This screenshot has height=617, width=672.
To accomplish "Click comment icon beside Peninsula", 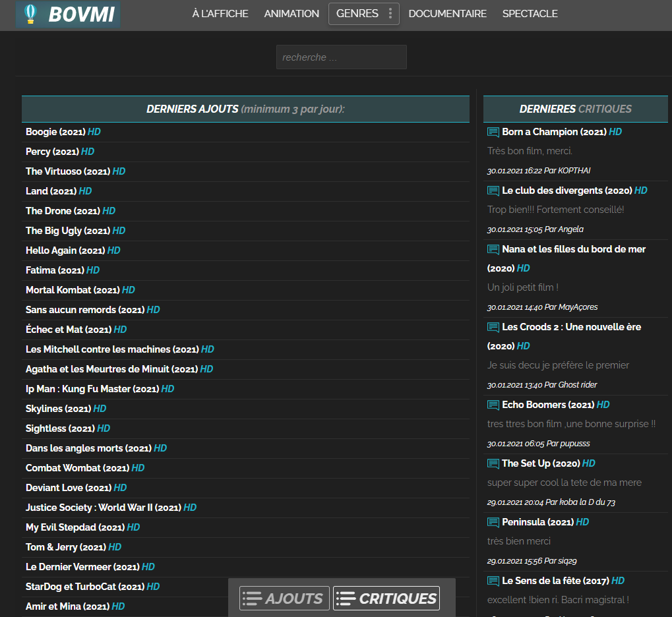I will (x=493, y=522).
